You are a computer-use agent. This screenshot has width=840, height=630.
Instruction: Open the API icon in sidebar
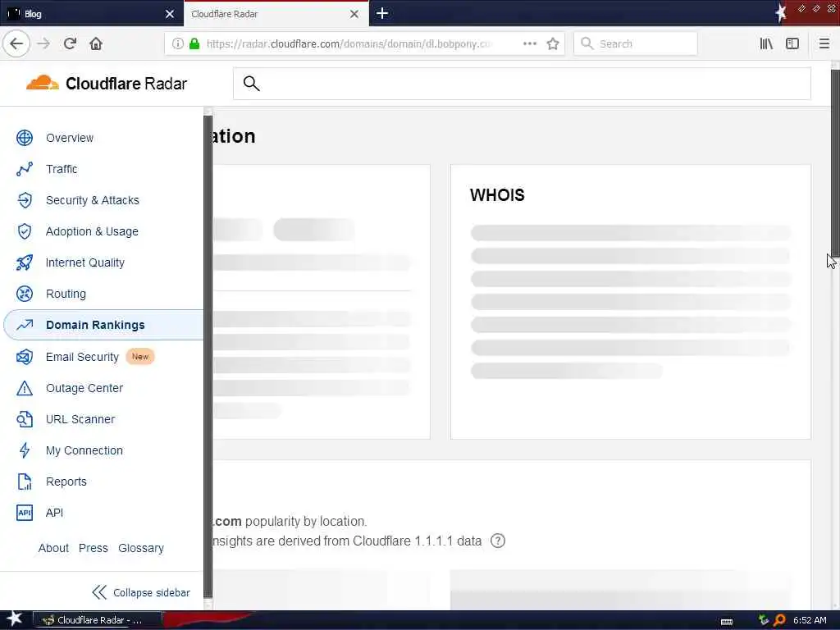25,513
